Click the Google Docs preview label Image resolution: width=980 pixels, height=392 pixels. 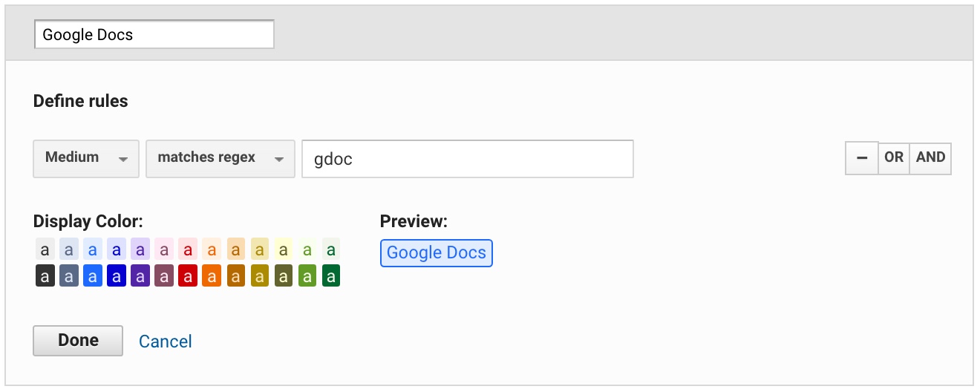click(436, 252)
